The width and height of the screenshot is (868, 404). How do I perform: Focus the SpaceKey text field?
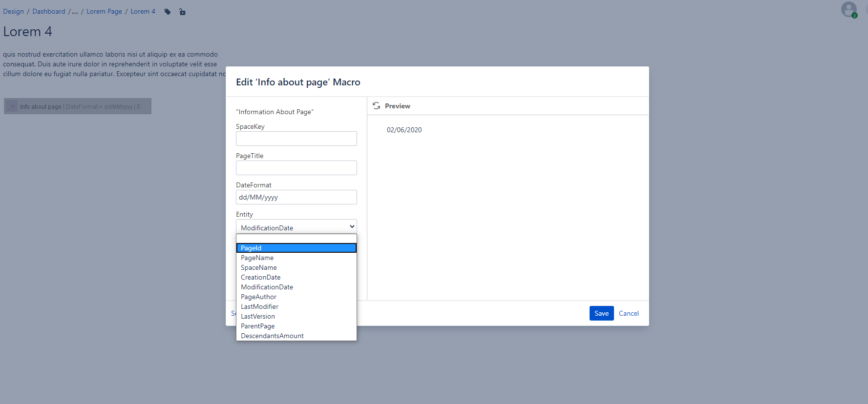click(296, 139)
